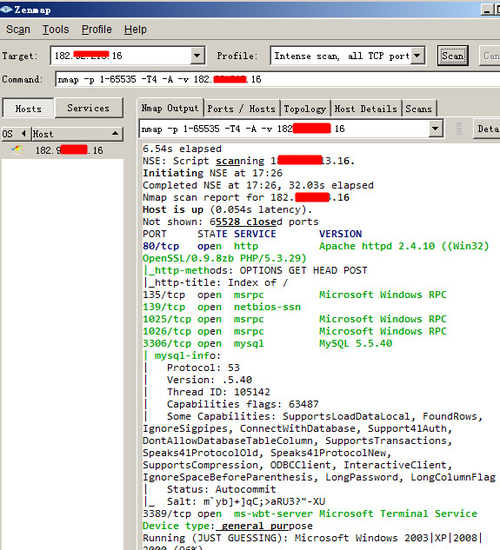The image size is (500, 550).
Task: Switch to the Services side button
Action: [88, 108]
